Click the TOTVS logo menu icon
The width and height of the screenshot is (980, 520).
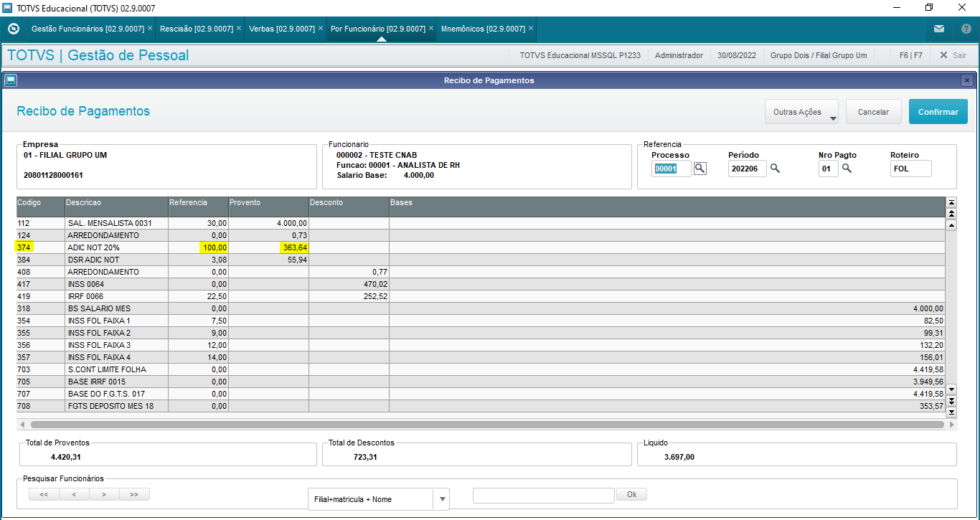[x=13, y=29]
